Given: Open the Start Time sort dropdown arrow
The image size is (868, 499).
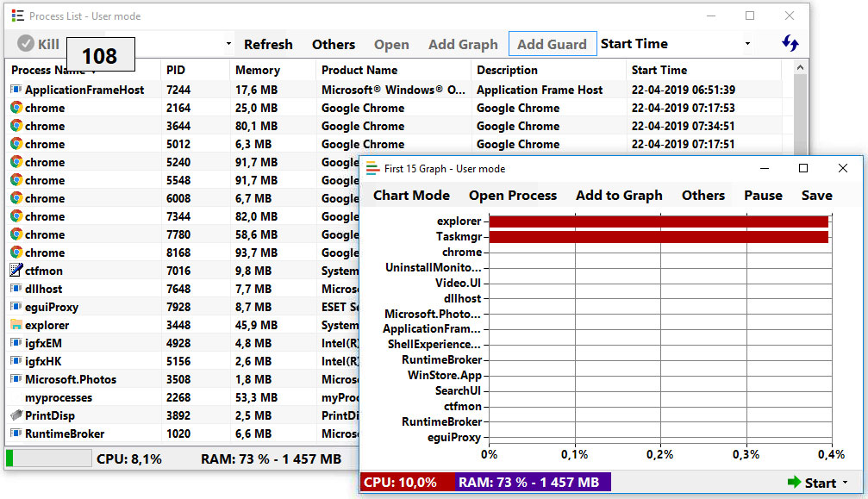Looking at the screenshot, I should 747,44.
